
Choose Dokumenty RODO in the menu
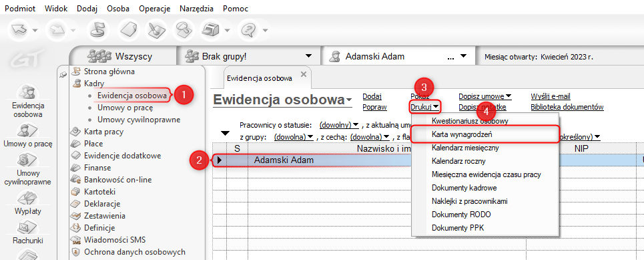click(x=485, y=215)
